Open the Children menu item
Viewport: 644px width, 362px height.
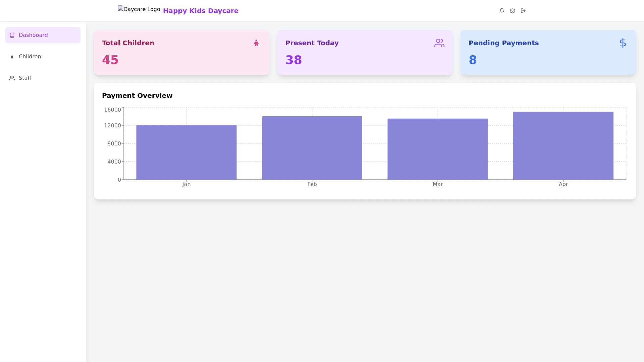(x=30, y=57)
